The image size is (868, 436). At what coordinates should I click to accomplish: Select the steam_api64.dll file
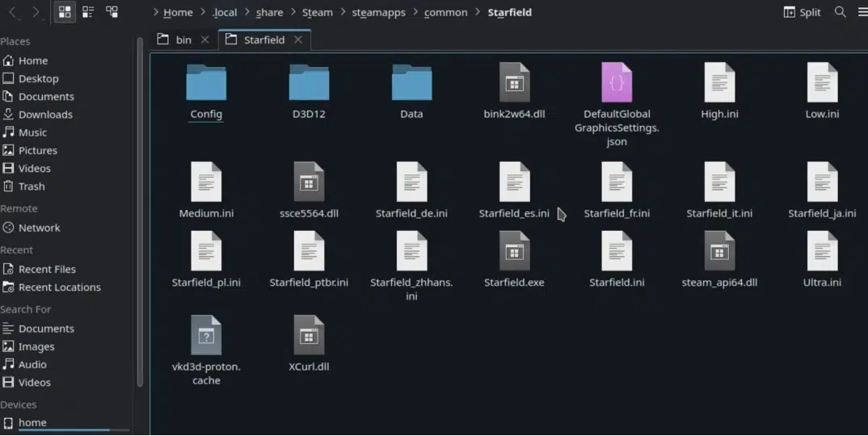719,260
